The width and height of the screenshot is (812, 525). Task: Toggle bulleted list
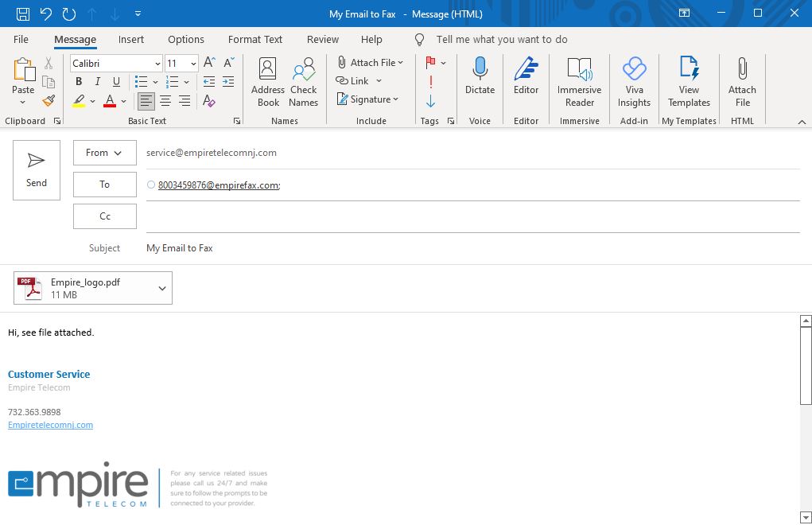(142, 82)
